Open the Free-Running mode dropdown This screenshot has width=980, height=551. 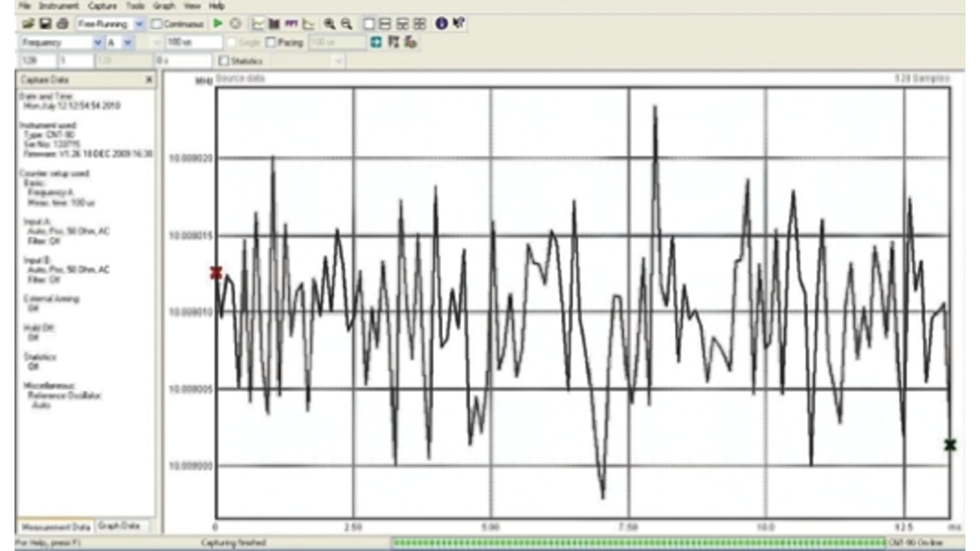pyautogui.click(x=139, y=24)
